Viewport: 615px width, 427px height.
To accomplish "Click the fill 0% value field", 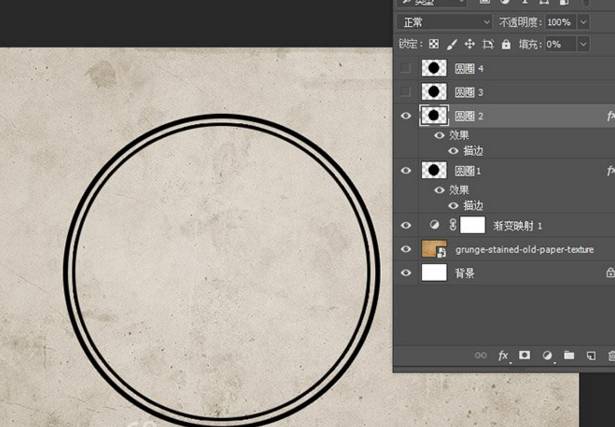I will 559,44.
